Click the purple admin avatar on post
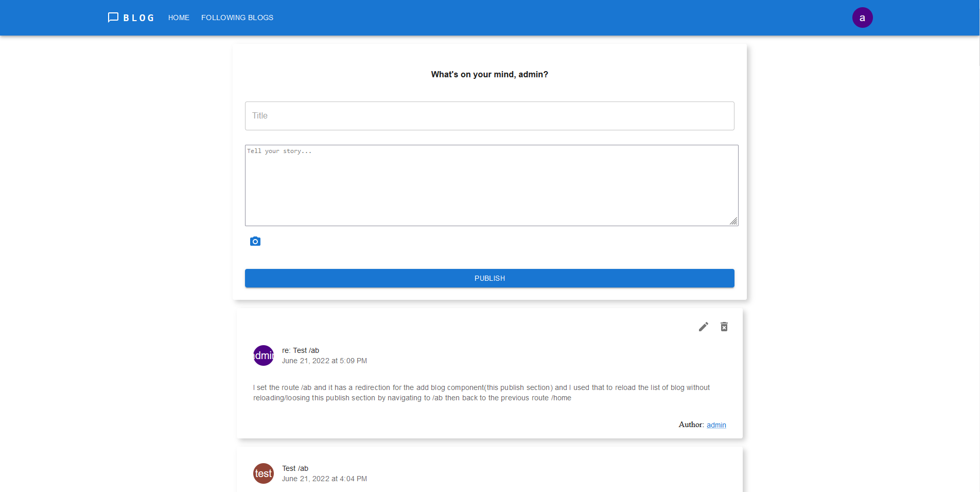 (264, 355)
